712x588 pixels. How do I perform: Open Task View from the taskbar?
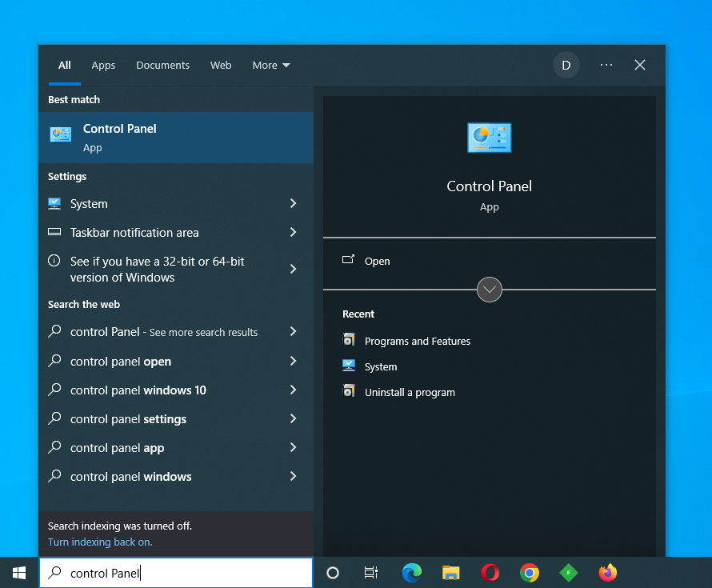[371, 573]
